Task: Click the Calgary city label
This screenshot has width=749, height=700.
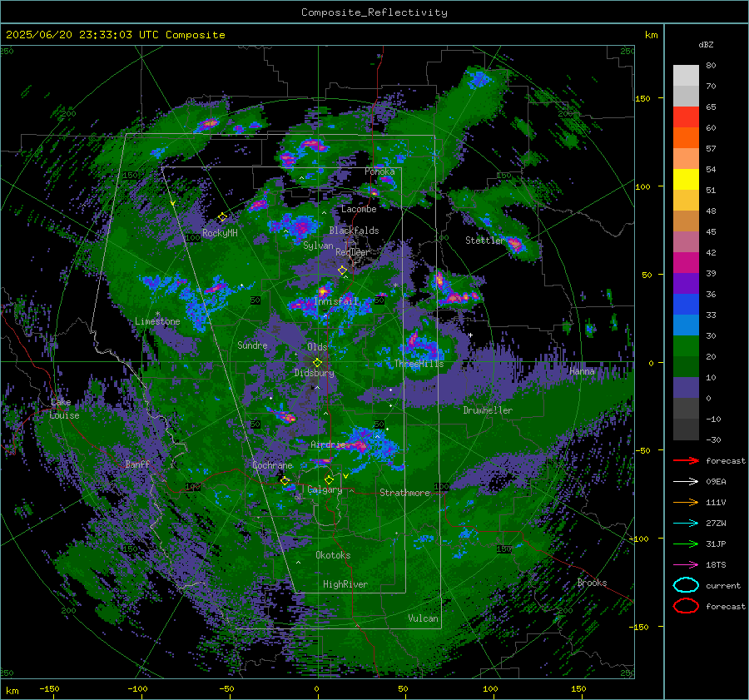Action: 325,489
